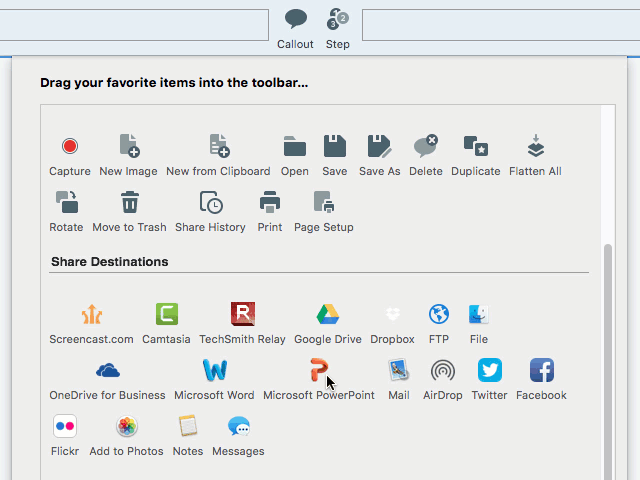Select the Screencast.com share destination
The width and height of the screenshot is (640, 480).
point(92,314)
